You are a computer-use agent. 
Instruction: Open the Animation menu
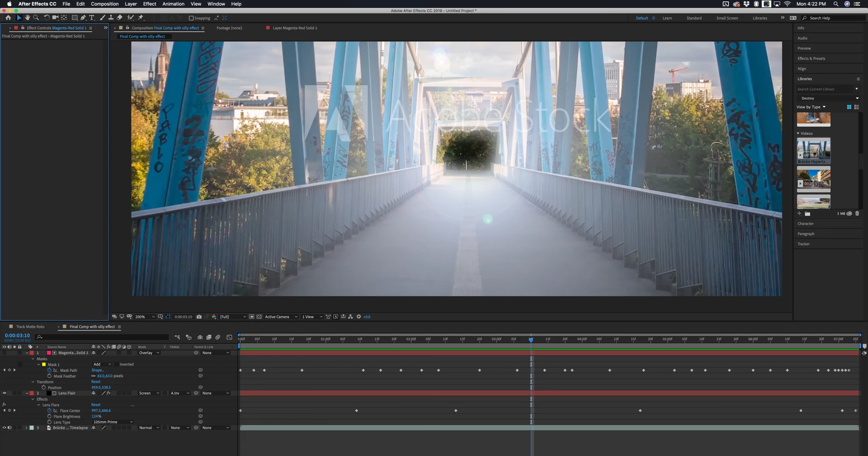pos(173,4)
